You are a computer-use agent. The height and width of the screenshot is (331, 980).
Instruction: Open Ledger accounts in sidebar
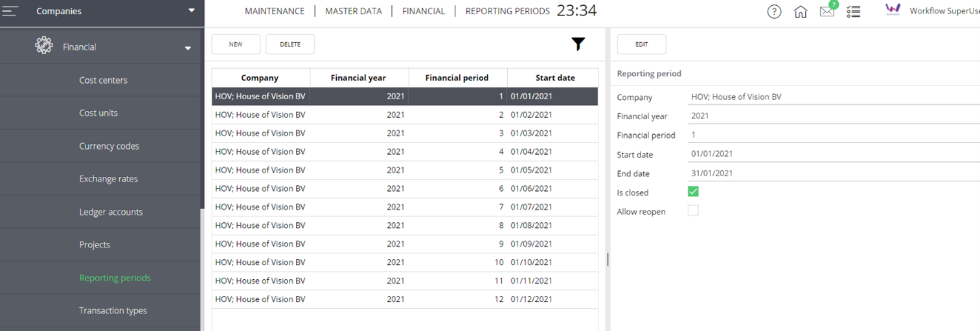111,212
